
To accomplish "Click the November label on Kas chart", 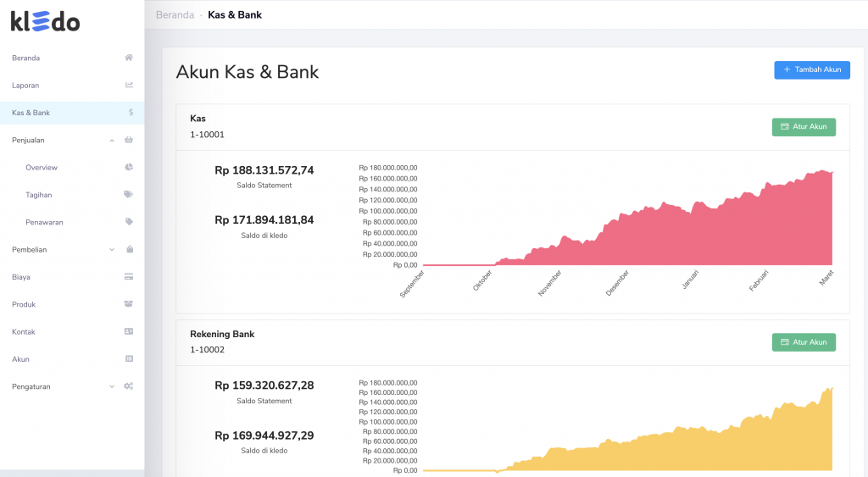I will pos(549,283).
